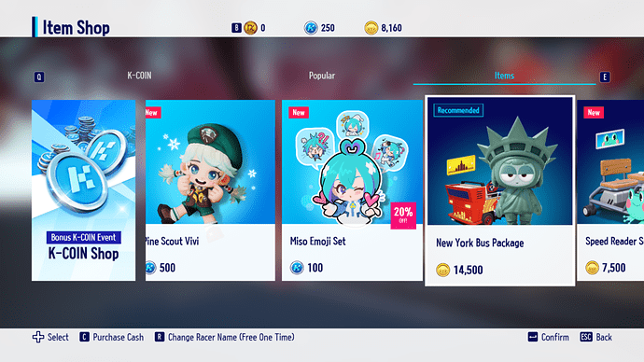The width and height of the screenshot is (644, 362).
Task: Click the Enter key Confirm icon
Action: click(533, 337)
